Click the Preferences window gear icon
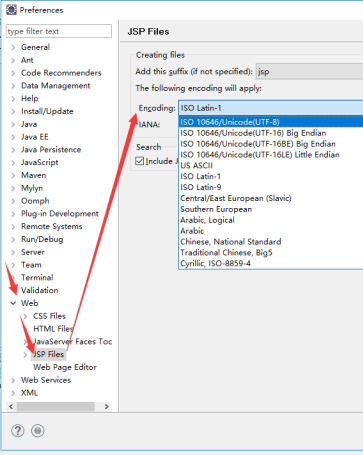The width and height of the screenshot is (363, 455). point(11,10)
